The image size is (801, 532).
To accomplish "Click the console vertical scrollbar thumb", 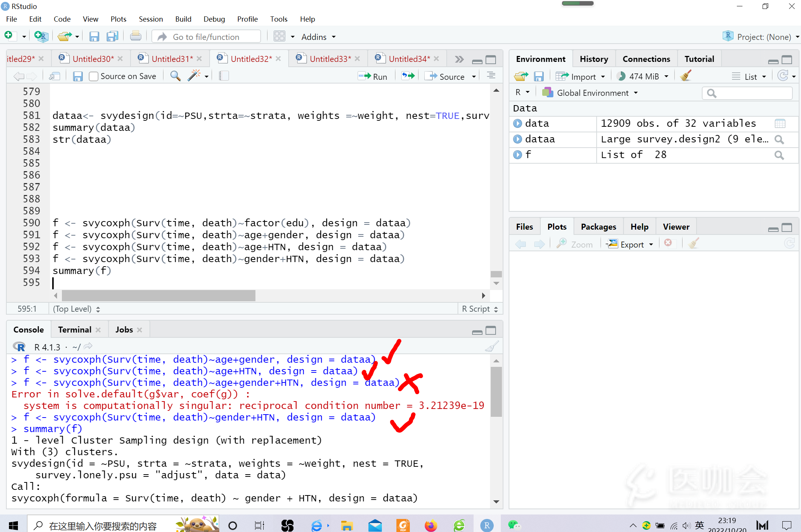I will click(x=496, y=391).
